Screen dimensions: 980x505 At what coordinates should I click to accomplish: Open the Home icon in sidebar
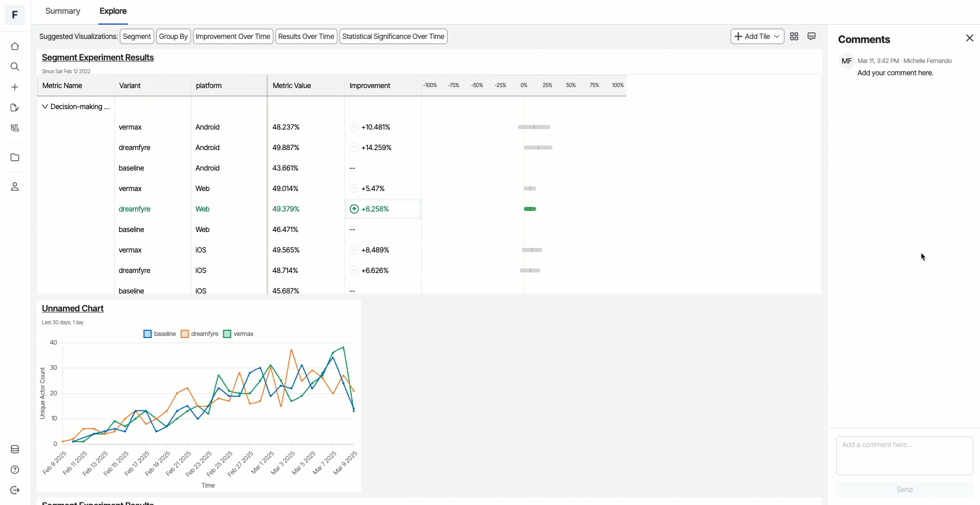(15, 46)
